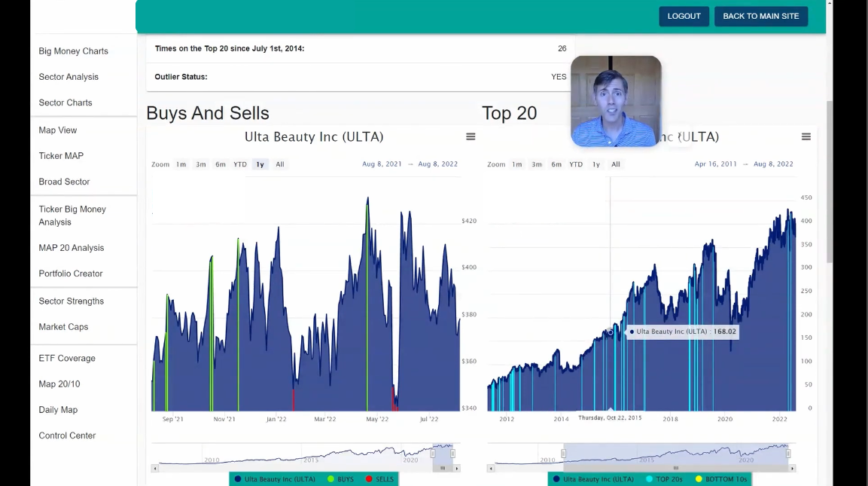Image resolution: width=868 pixels, height=486 pixels.
Task: Open Sector Strengths page
Action: [x=72, y=301]
